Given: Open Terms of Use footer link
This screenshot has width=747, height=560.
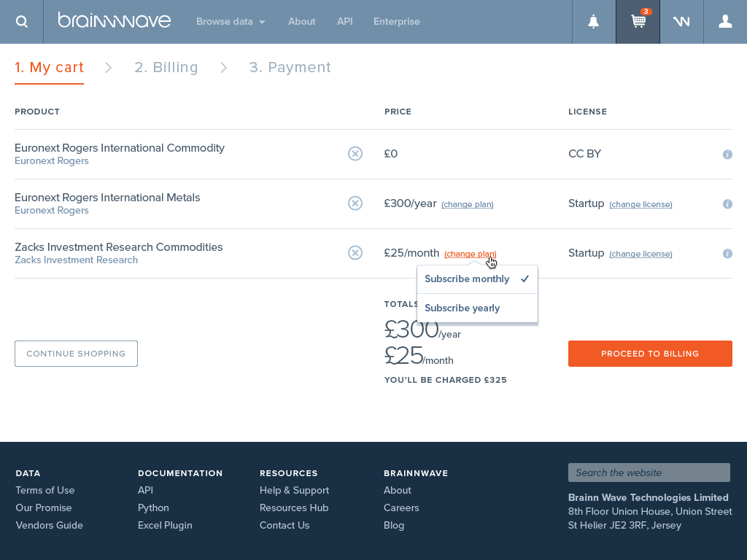Looking at the screenshot, I should 45,491.
